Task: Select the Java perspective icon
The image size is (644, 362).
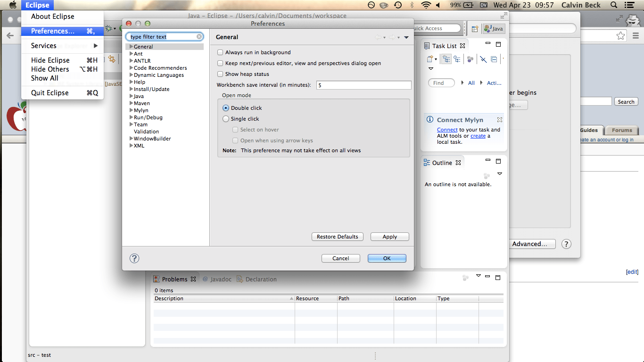Action: pyautogui.click(x=493, y=28)
